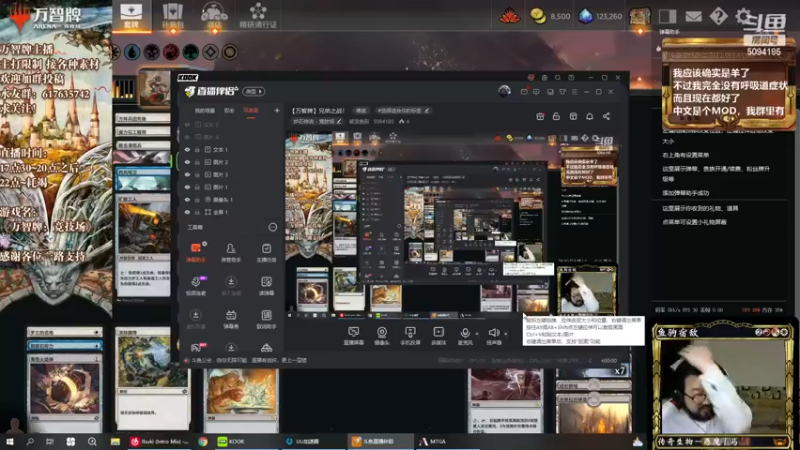
Task: Expand microphone options arrow
Action: 477,334
